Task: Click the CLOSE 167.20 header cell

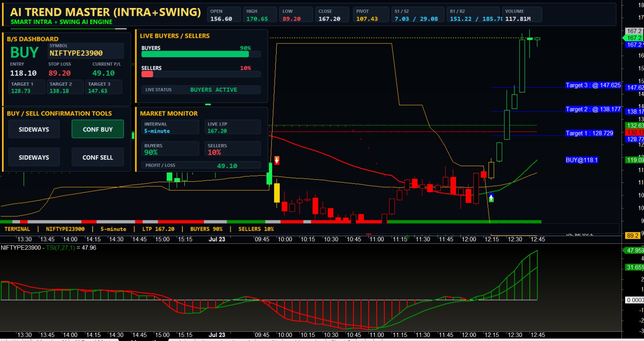Action: click(332, 15)
